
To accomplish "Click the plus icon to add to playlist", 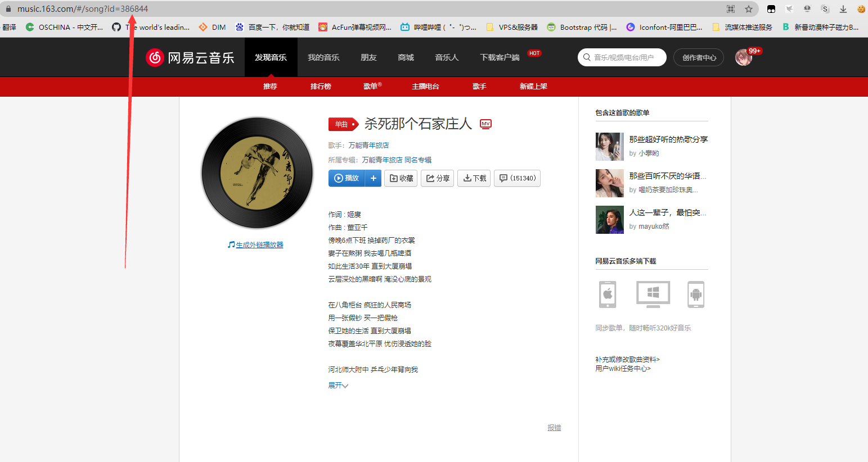I will click(x=373, y=178).
